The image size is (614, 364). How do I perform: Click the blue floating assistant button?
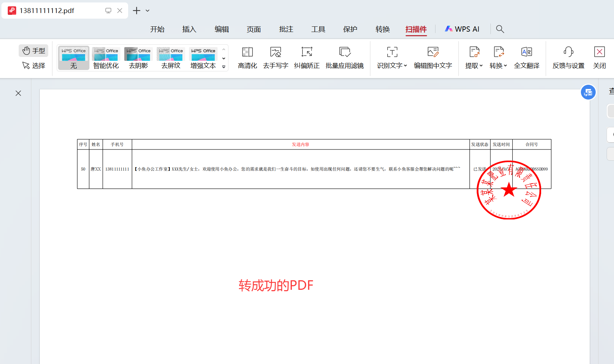[588, 92]
